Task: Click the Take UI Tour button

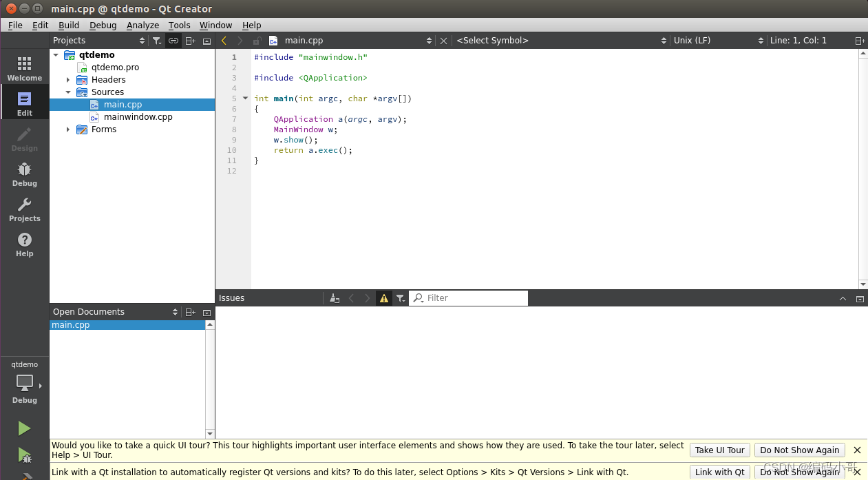Action: point(719,450)
